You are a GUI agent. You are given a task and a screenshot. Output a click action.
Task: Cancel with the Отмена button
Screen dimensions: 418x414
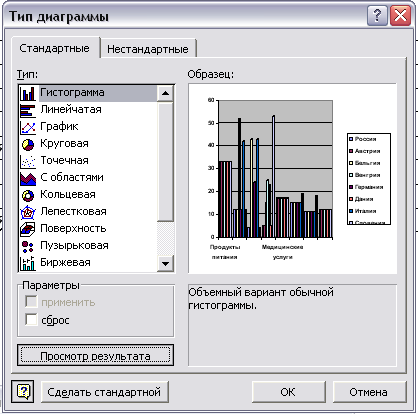tap(369, 392)
